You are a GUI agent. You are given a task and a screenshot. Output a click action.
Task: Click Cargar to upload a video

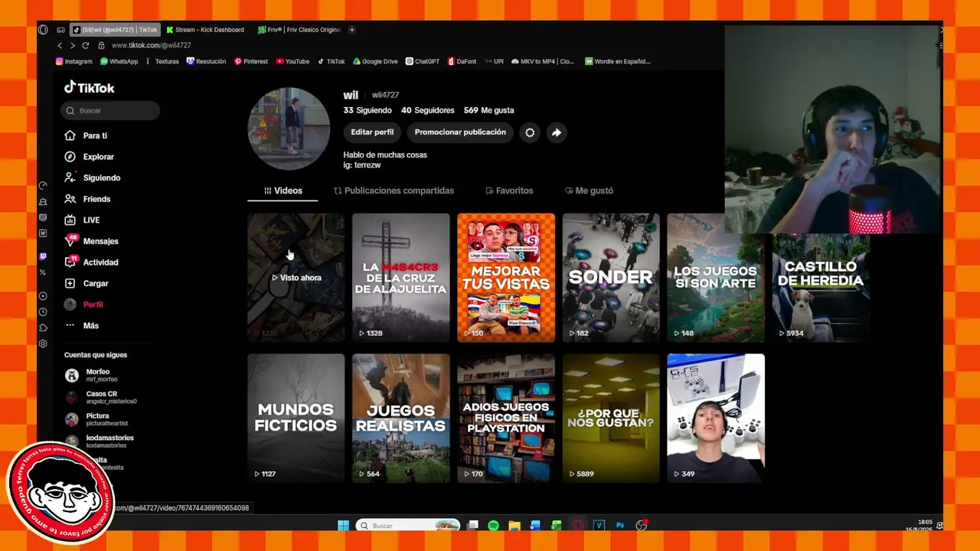pyautogui.click(x=87, y=283)
